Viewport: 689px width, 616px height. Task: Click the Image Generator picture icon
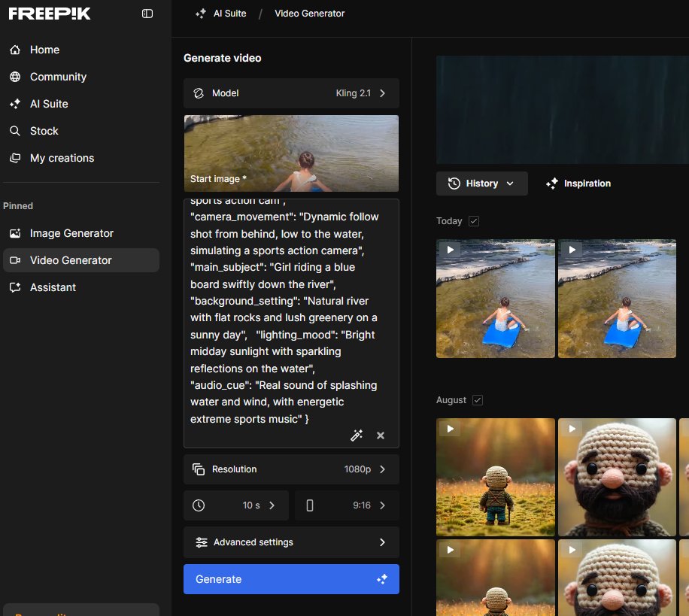15,233
